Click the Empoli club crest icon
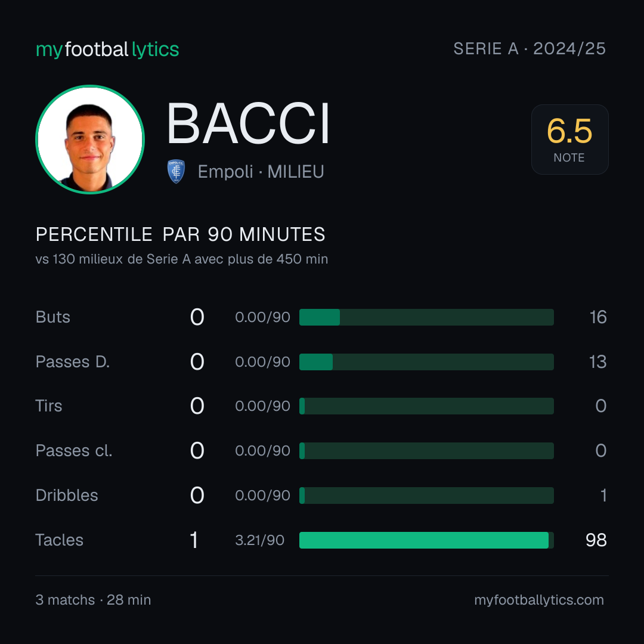 (176, 171)
